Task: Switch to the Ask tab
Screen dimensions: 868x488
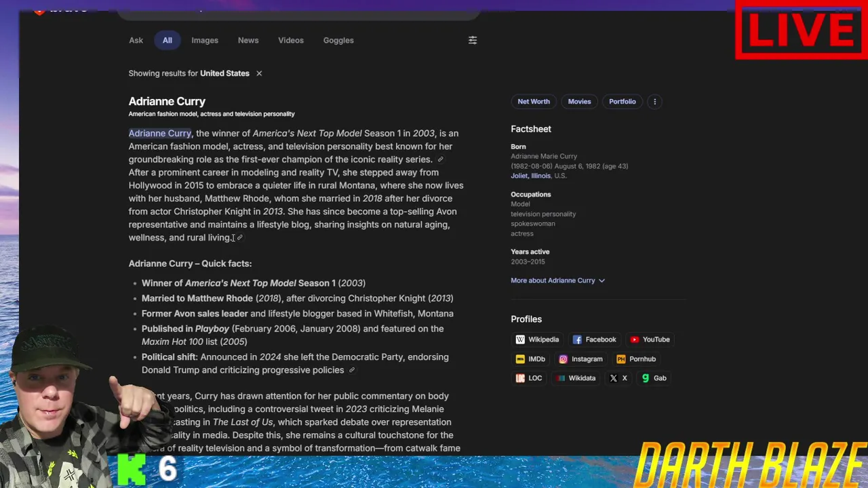Action: [x=136, y=40]
